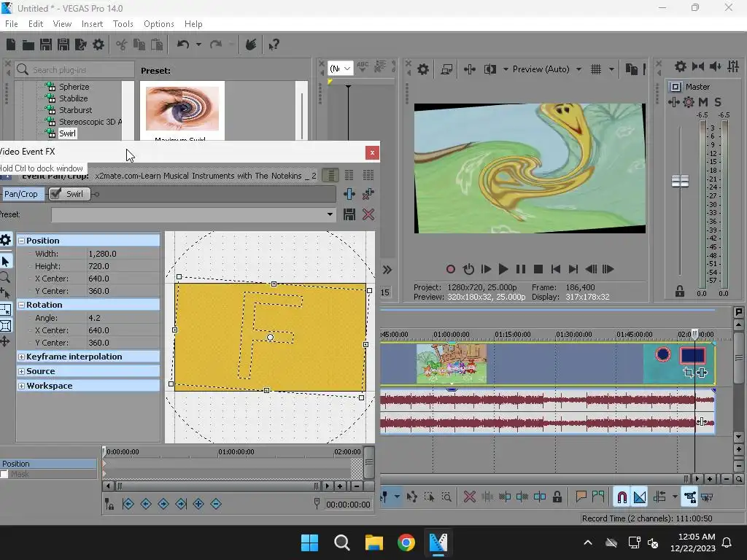The width and height of the screenshot is (747, 560).
Task: Click the Search plug-ins field
Action: click(75, 69)
